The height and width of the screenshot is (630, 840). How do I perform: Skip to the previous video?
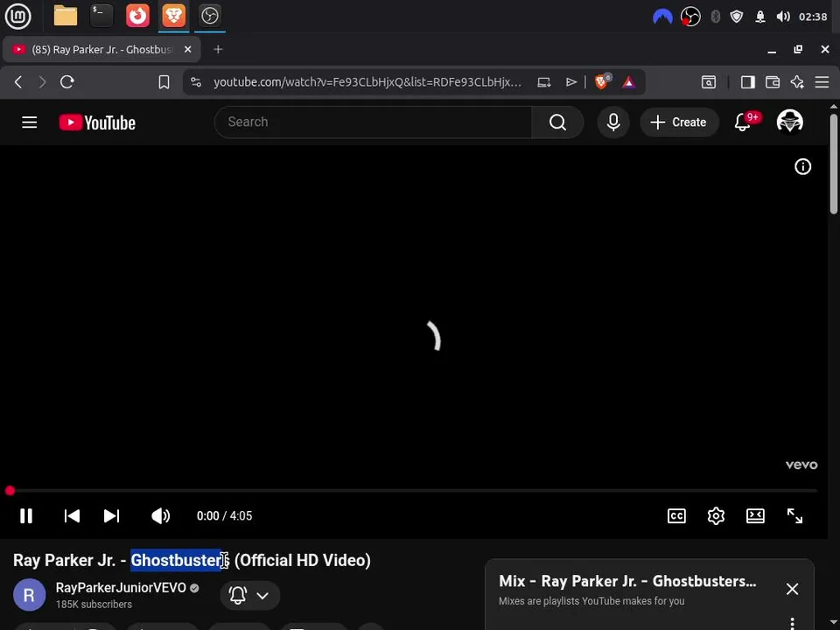click(x=72, y=516)
